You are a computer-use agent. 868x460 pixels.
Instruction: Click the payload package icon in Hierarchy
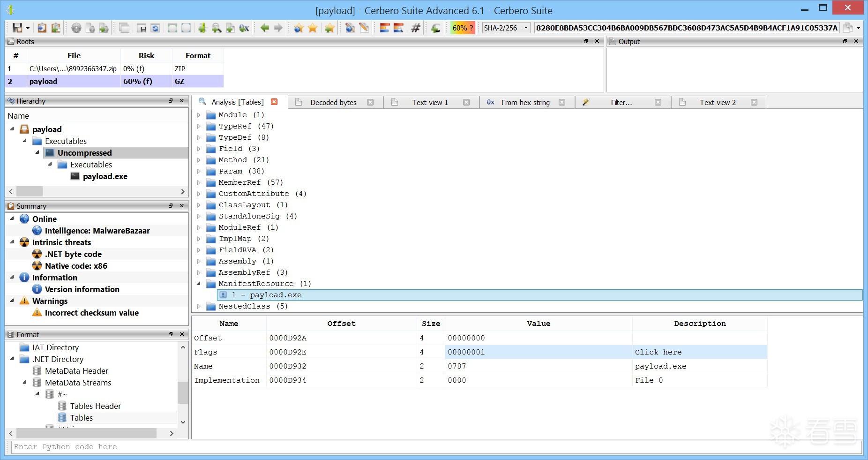pyautogui.click(x=24, y=129)
